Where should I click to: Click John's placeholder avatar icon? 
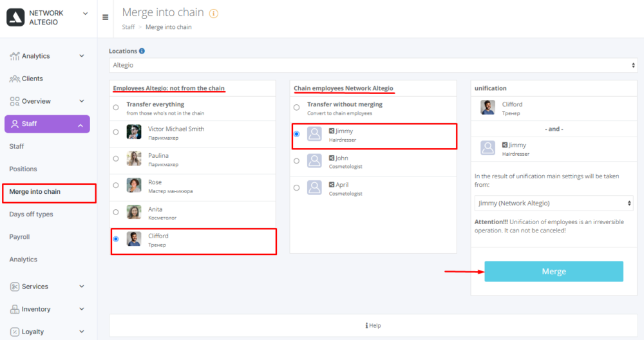(315, 161)
